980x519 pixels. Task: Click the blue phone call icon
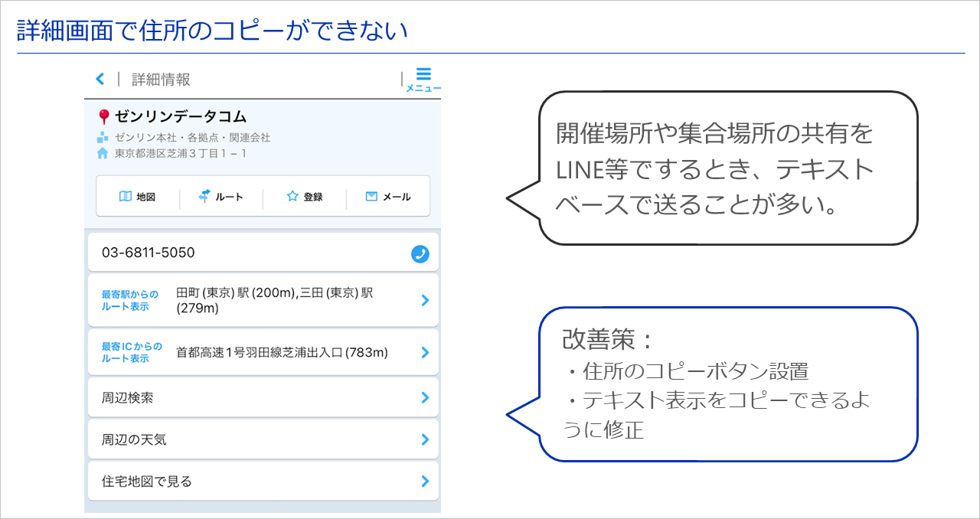[420, 254]
